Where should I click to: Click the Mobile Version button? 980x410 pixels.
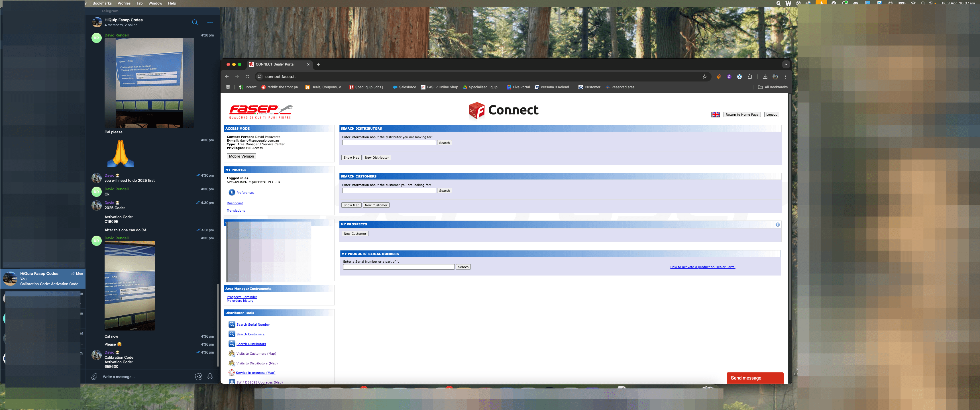241,156
